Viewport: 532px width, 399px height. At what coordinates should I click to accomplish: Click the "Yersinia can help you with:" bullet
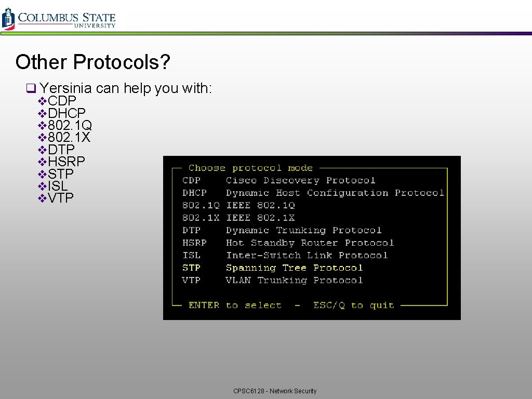(x=119, y=88)
